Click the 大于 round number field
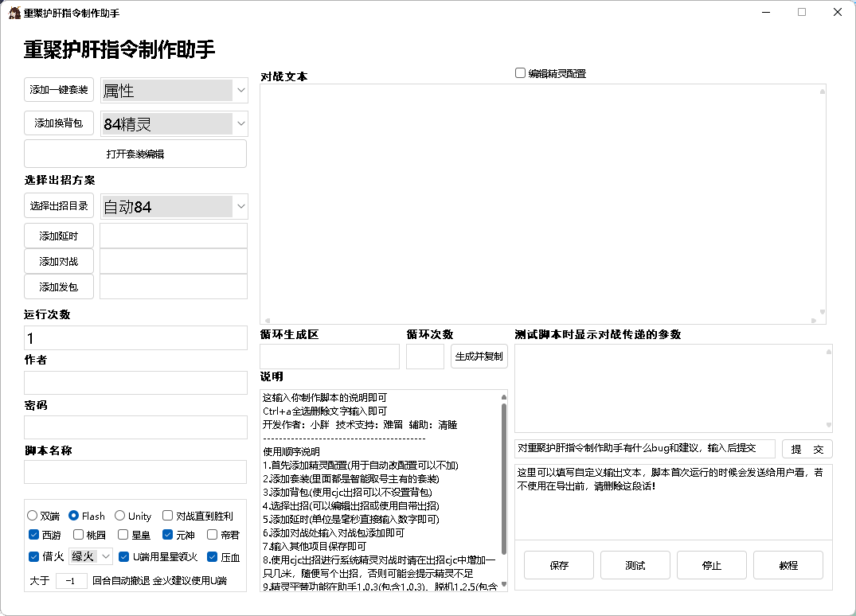 tap(72, 580)
